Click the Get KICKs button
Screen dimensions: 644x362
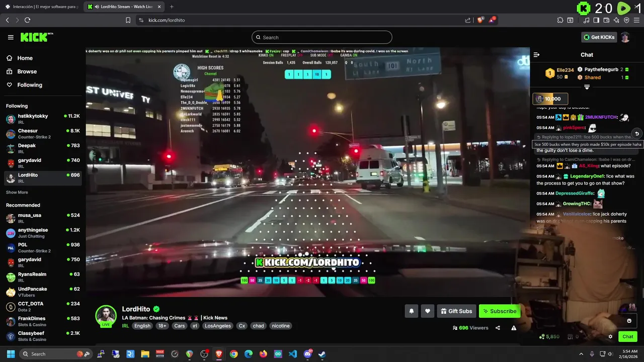point(599,37)
